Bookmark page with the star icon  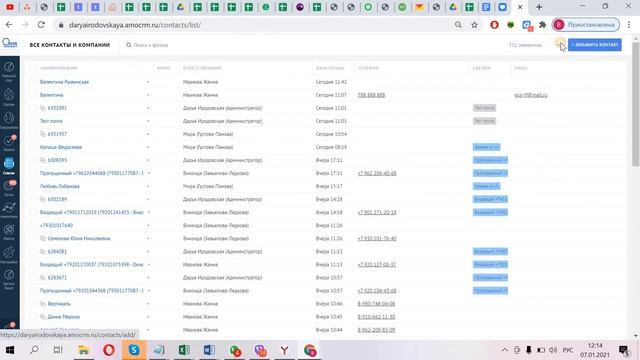point(474,25)
